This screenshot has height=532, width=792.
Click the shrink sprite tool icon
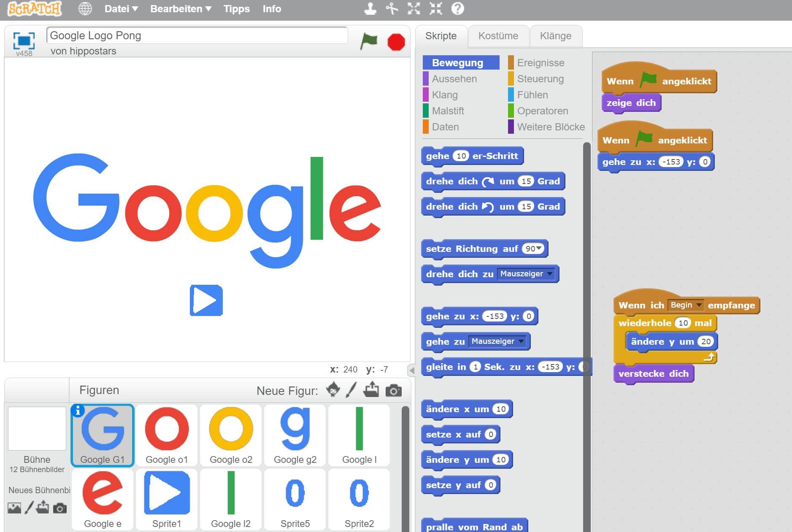(x=436, y=9)
